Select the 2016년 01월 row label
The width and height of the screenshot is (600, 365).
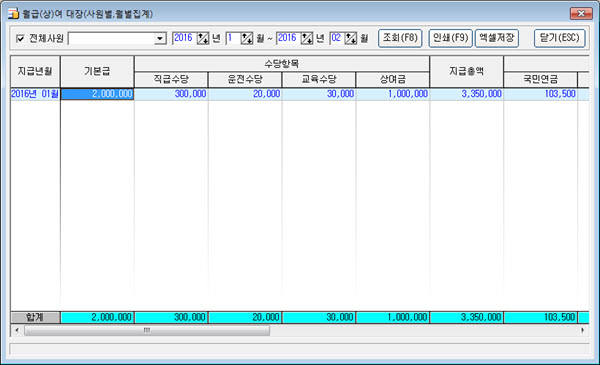pos(35,94)
